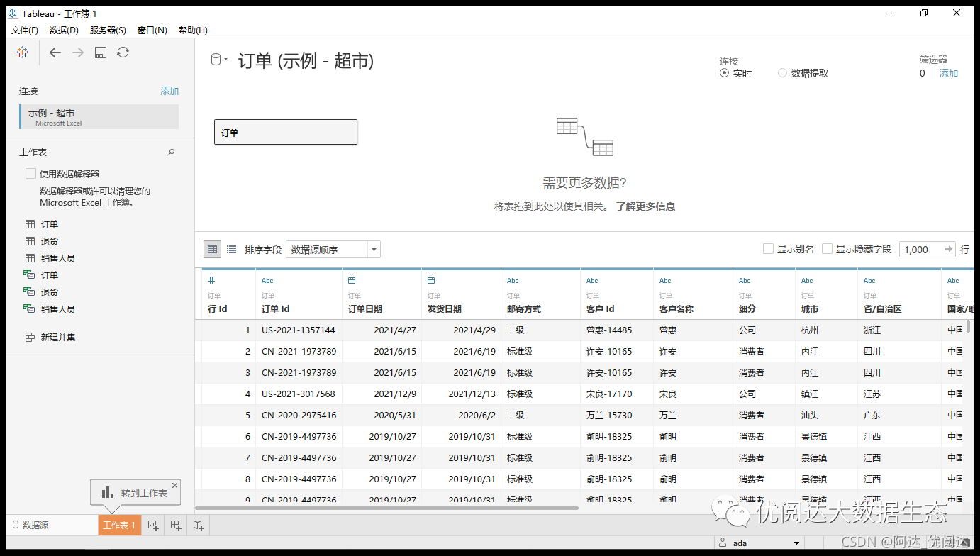
Task: Click the Abc type icon above 城市
Action: (x=807, y=281)
